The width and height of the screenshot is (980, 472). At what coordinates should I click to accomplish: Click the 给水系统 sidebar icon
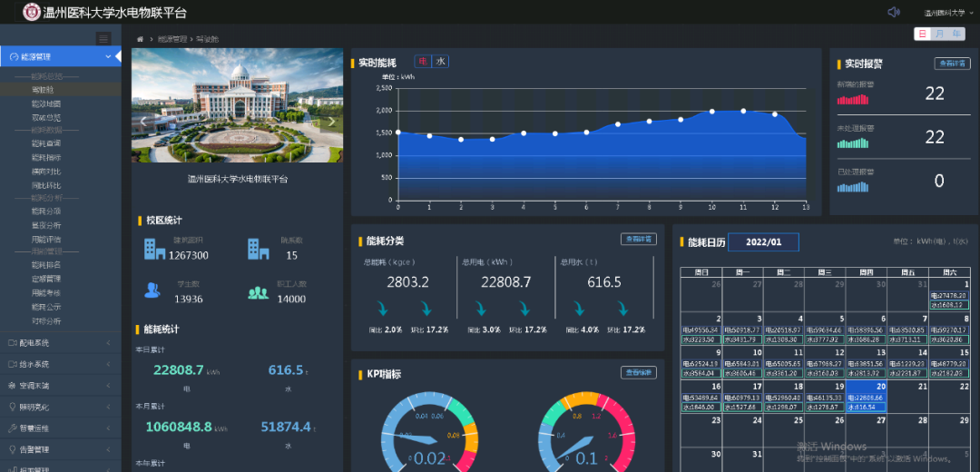[13, 364]
